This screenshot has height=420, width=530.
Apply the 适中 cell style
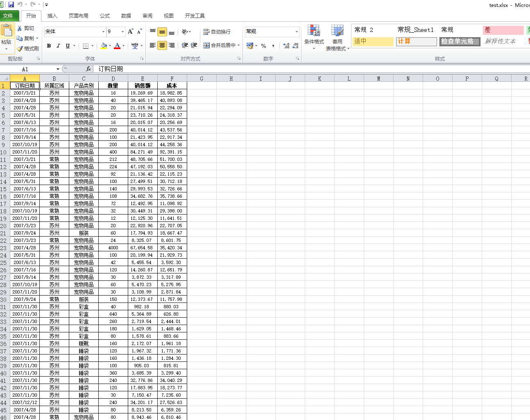click(373, 41)
